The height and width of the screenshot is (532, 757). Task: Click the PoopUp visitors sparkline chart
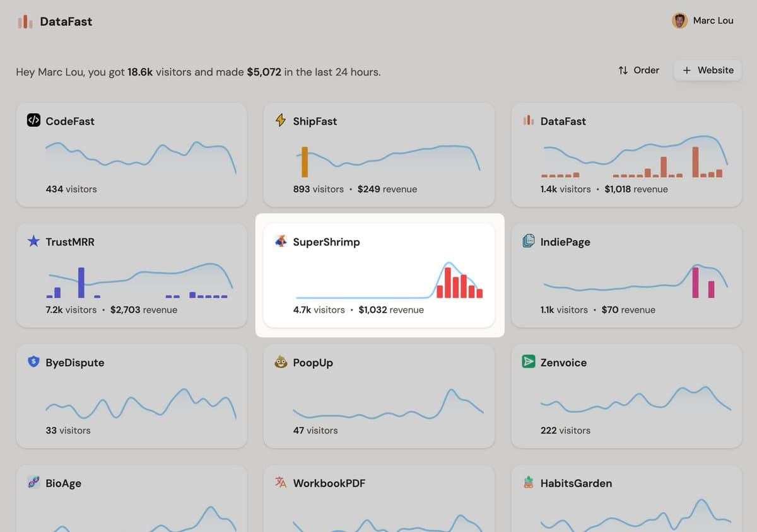tap(388, 403)
